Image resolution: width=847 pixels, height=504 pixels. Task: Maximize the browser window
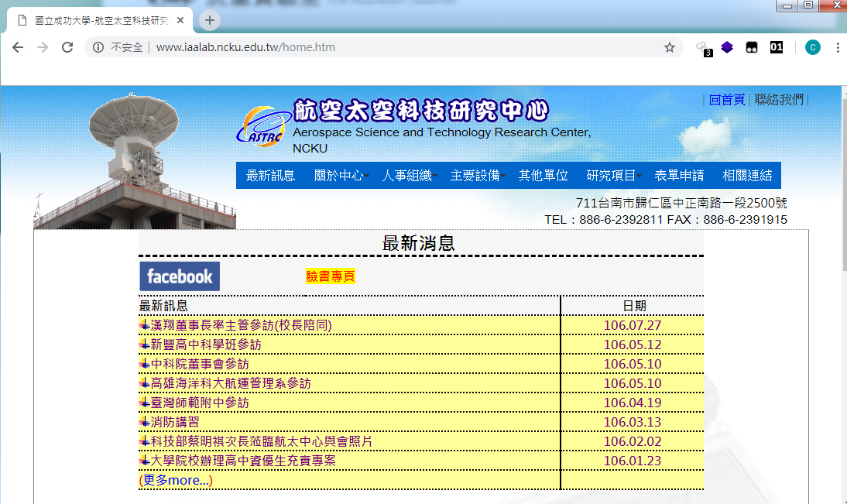click(x=808, y=5)
